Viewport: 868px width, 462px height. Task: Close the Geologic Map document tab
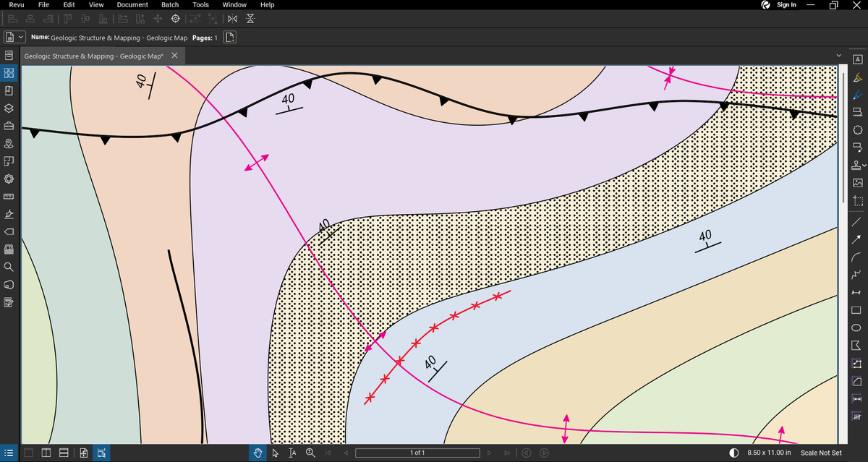(174, 56)
